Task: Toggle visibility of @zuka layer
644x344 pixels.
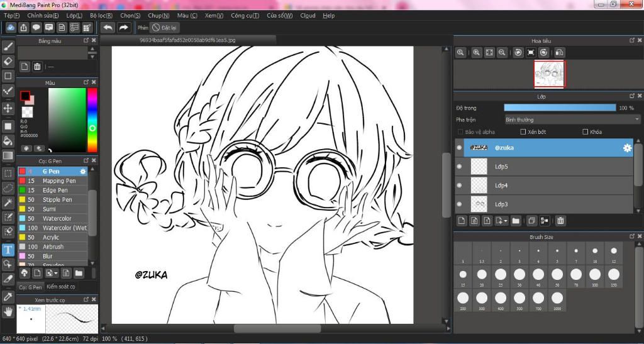Action: click(x=459, y=148)
